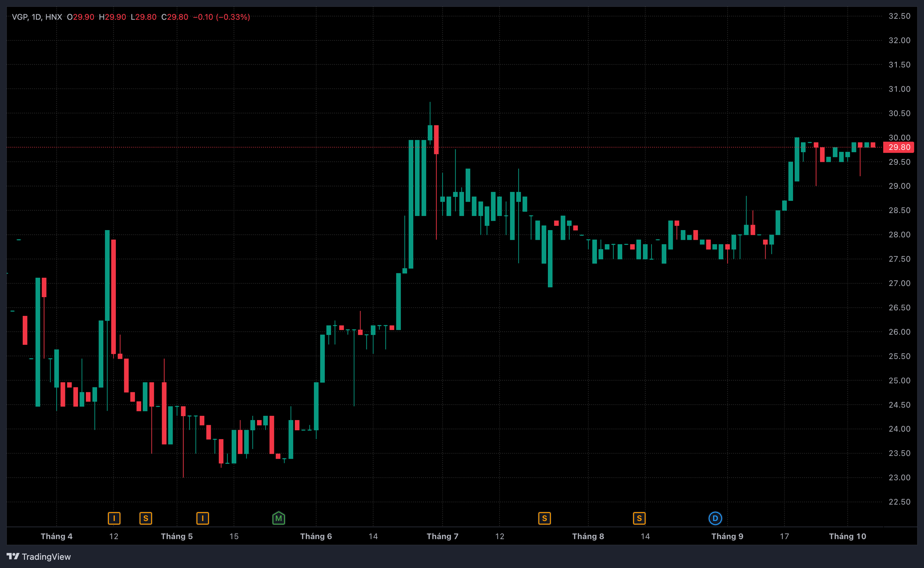This screenshot has height=568, width=924.
Task: Click the 24.00 price axis label
Action: (899, 429)
